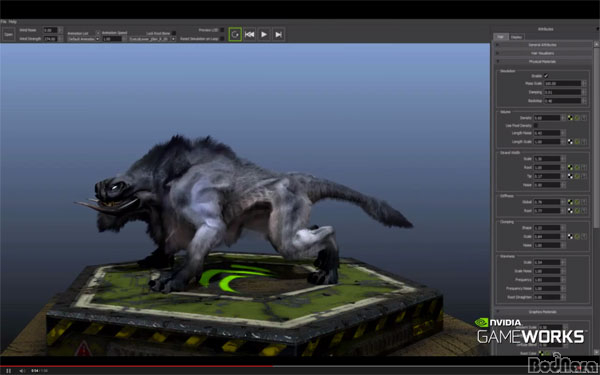Switch to the Display tab
The width and height of the screenshot is (600, 375).
(517, 37)
